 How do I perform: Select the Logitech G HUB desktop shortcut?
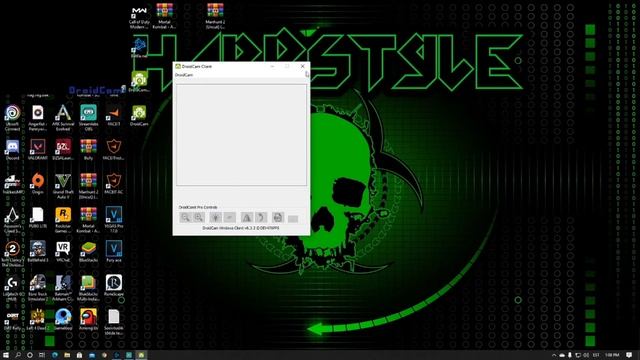pos(12,288)
